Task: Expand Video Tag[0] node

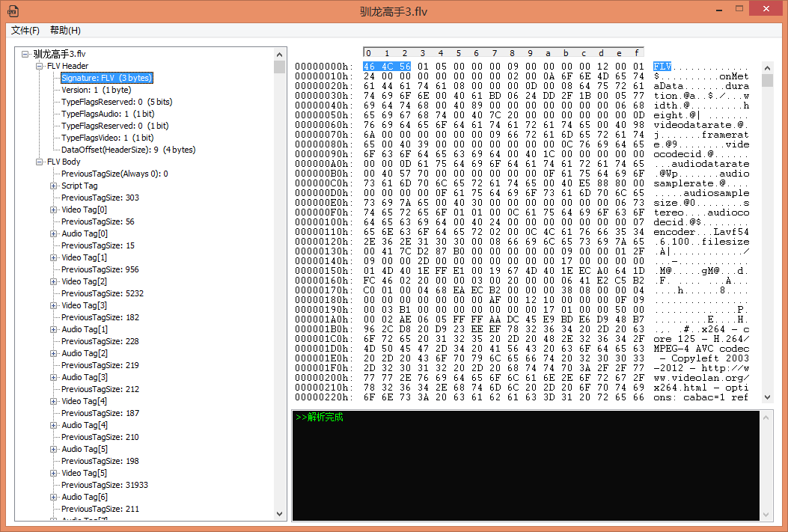Action: point(53,210)
